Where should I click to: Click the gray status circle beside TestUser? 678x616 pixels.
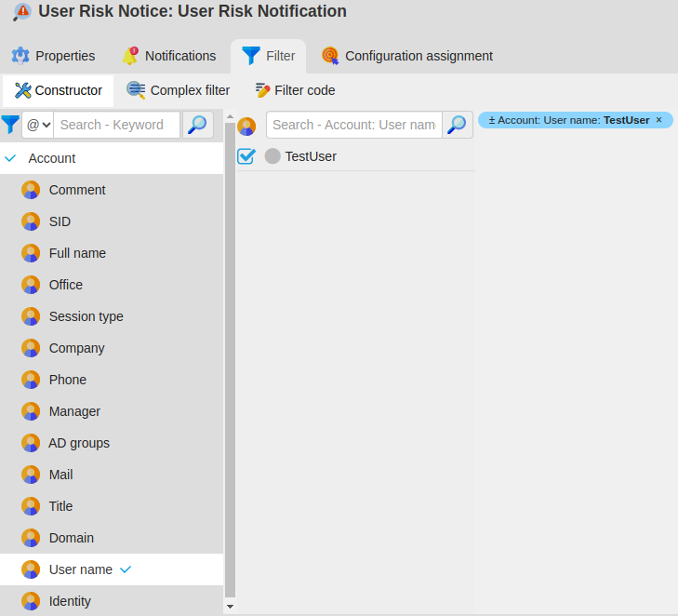pos(273,156)
